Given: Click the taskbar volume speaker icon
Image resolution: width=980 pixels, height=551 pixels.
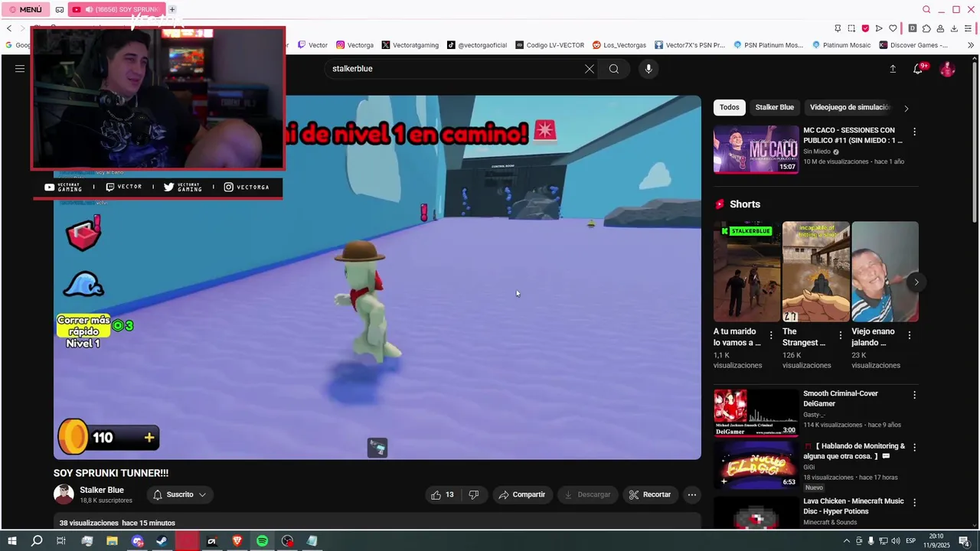Looking at the screenshot, I should (x=896, y=541).
